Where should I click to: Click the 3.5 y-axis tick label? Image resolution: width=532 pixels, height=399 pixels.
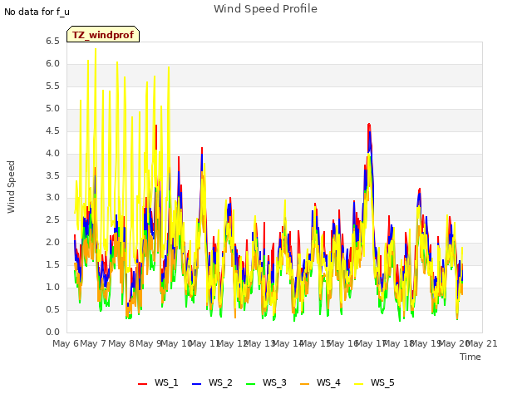pos(52,175)
